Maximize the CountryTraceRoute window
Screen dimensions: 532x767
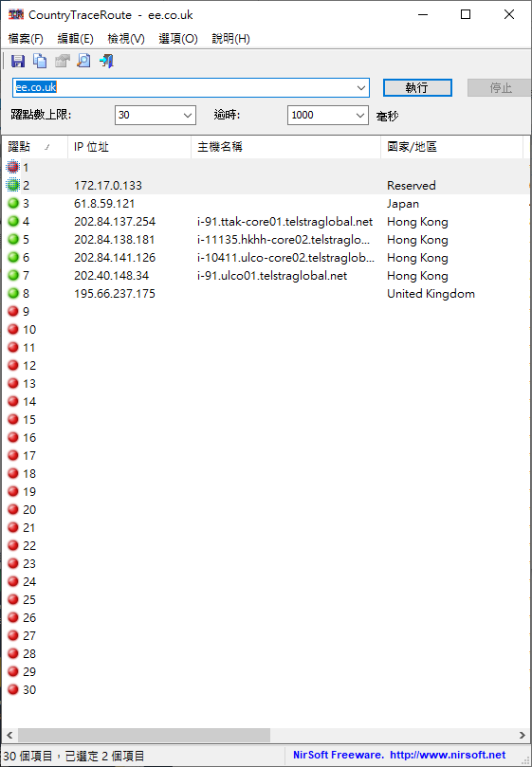(x=466, y=14)
